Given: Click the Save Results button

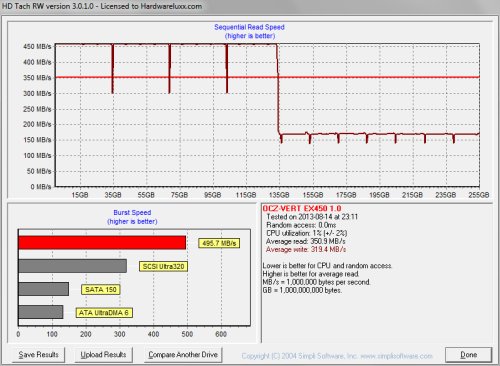Looking at the screenshot, I should 38,355.
